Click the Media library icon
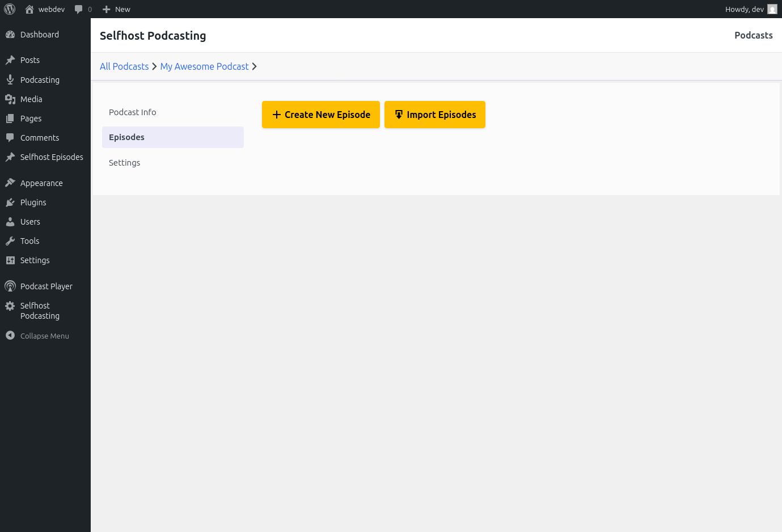The height and width of the screenshot is (532, 782). (10, 99)
